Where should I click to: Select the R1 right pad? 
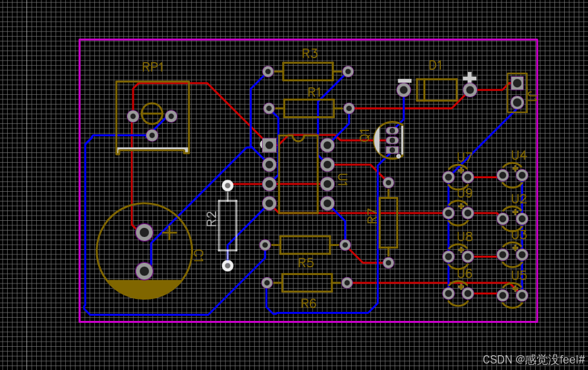coord(349,108)
